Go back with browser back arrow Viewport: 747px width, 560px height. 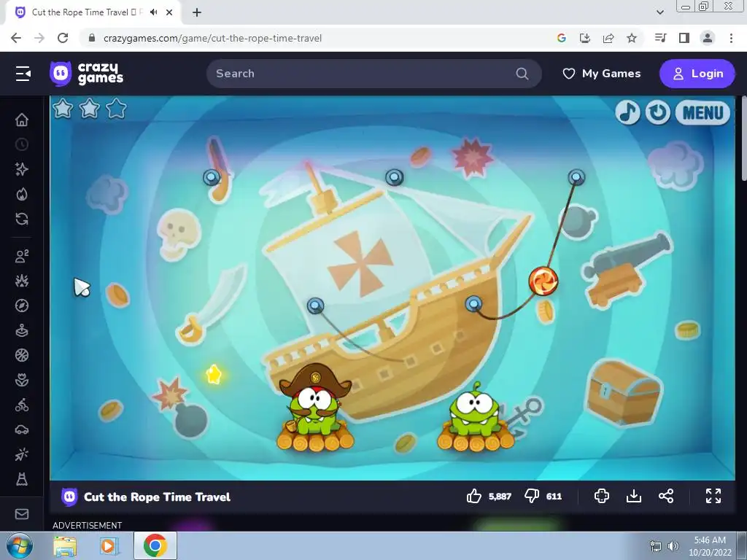click(x=16, y=38)
